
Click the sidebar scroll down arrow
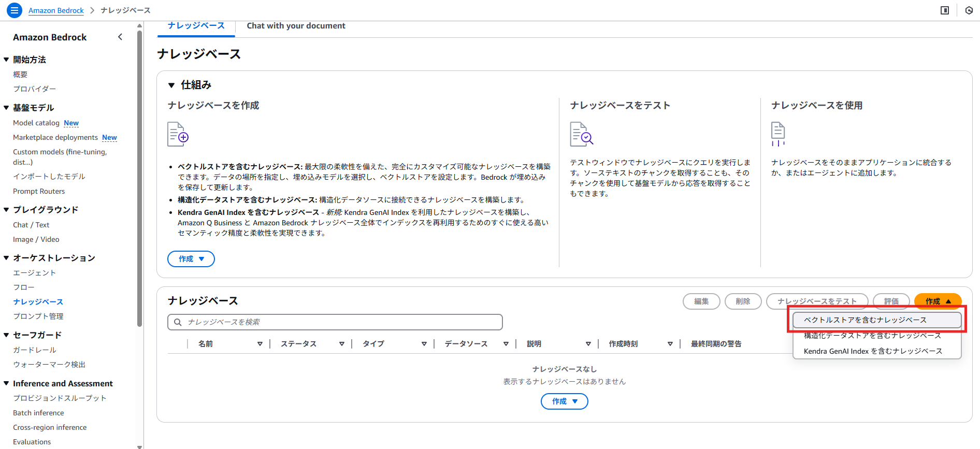(139, 446)
